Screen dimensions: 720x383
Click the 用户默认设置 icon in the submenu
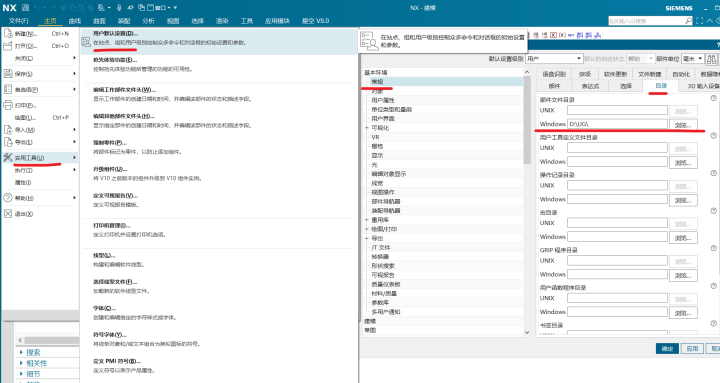(x=86, y=42)
